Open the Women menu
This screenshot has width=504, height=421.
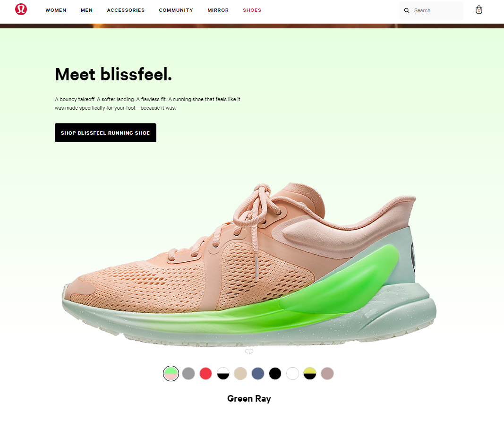[56, 10]
